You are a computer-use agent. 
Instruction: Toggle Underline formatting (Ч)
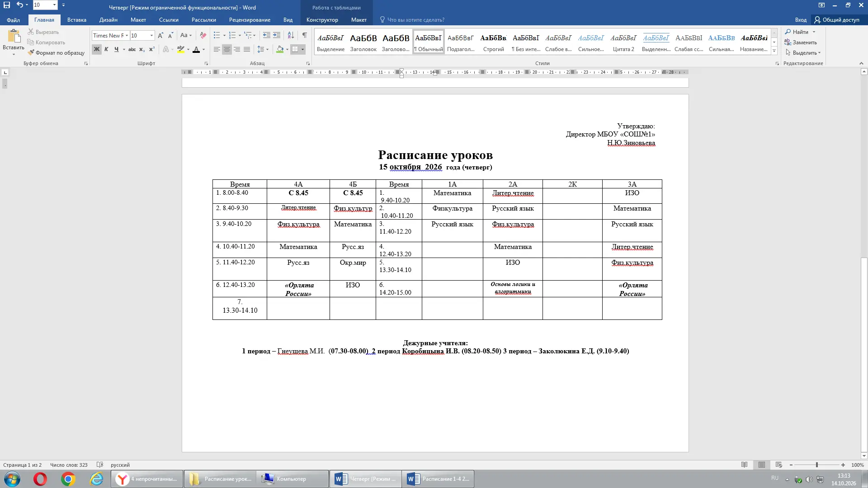[116, 49]
